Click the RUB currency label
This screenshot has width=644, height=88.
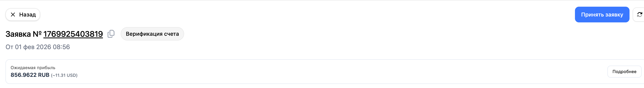43,75
